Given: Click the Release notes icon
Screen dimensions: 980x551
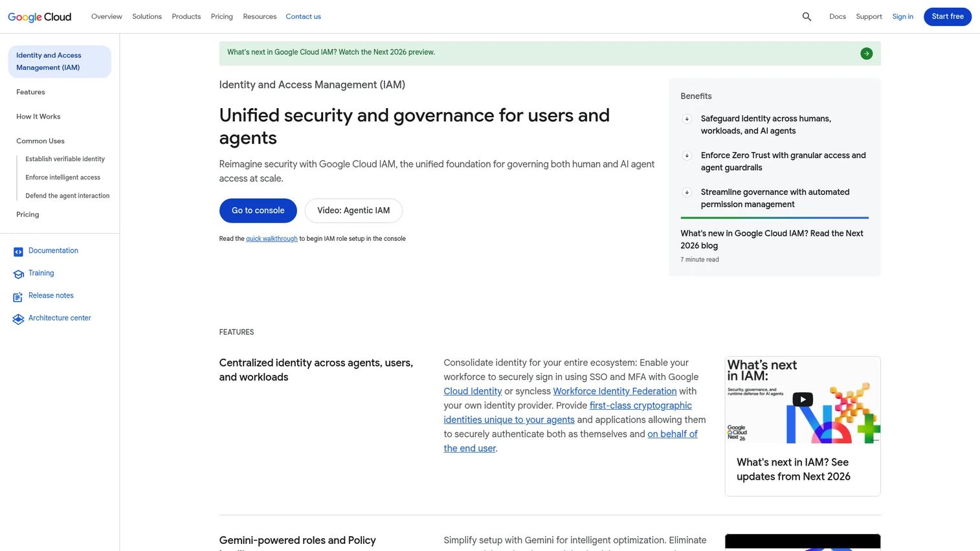Looking at the screenshot, I should (x=18, y=297).
